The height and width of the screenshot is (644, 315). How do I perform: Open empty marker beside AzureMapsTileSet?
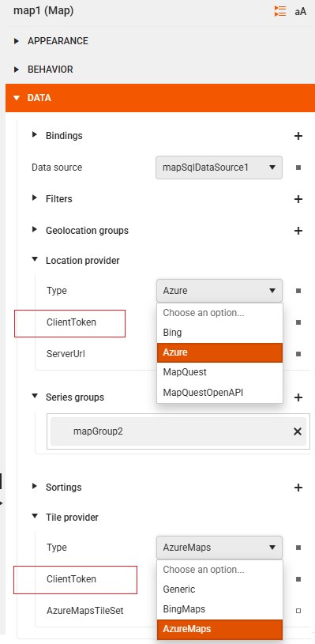click(298, 611)
